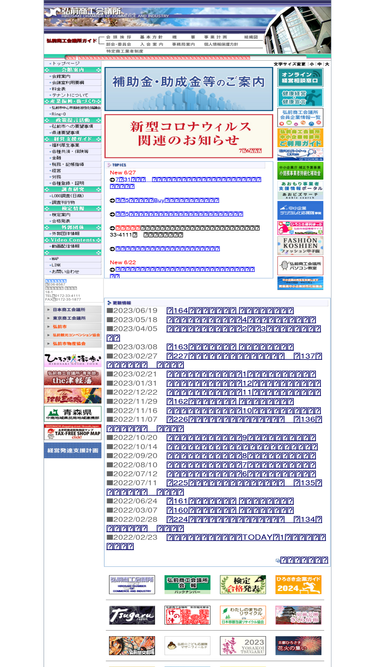
Task: Open the green 会報バックナンバー bottom banner
Action: coord(187,584)
